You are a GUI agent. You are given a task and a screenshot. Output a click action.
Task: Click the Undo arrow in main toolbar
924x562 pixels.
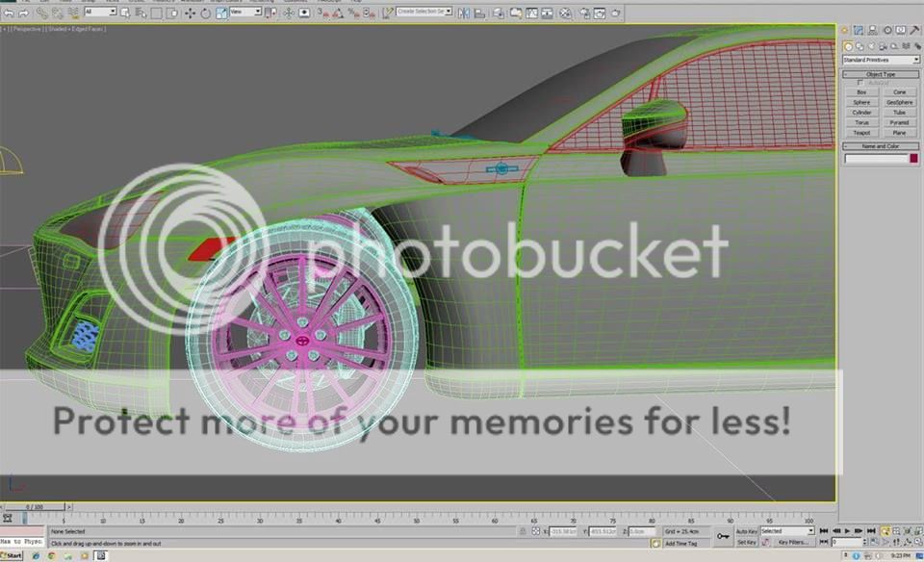coord(8,13)
